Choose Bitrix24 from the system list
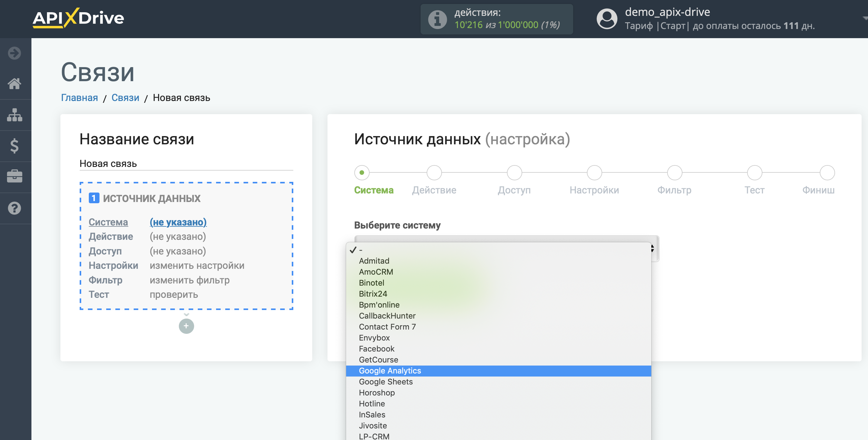 498,294
